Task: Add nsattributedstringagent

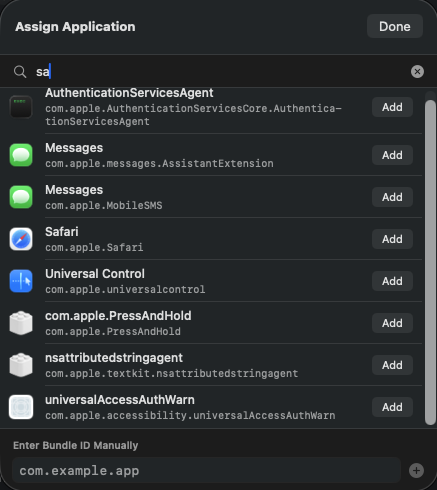Action: pos(392,365)
